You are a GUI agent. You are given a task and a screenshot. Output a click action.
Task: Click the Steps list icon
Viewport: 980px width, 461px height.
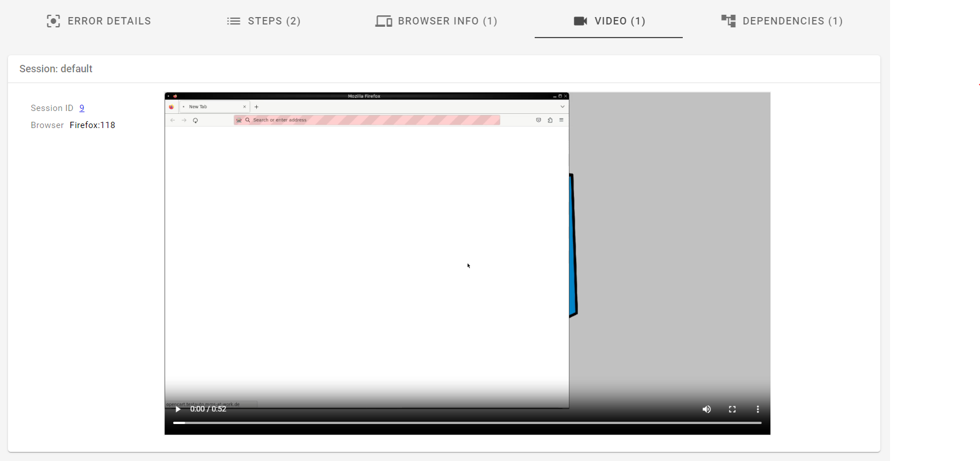point(233,21)
